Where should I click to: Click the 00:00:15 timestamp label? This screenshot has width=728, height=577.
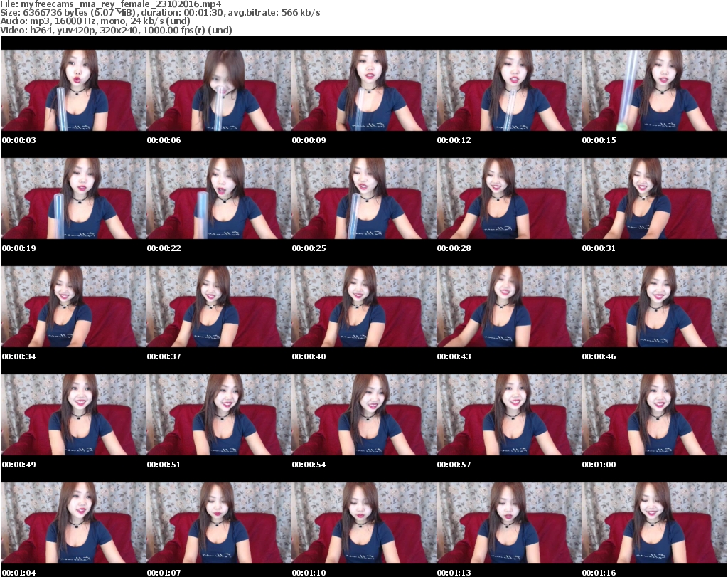point(599,140)
